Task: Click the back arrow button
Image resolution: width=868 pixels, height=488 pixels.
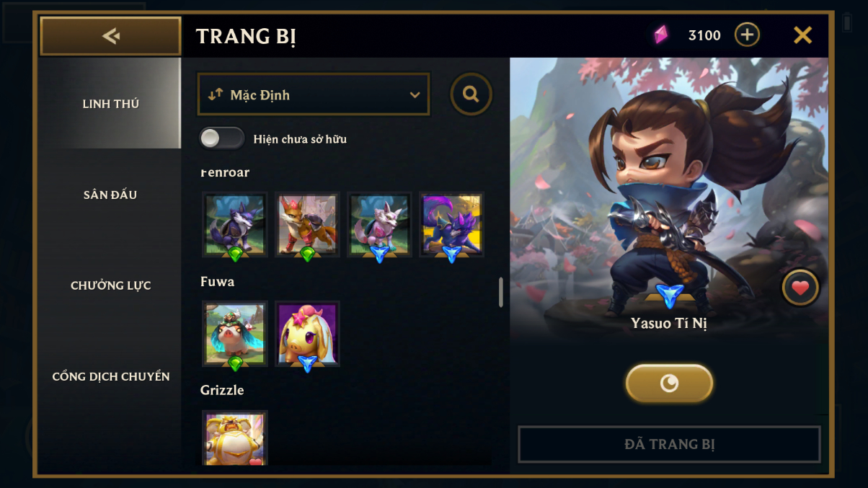Action: [110, 36]
